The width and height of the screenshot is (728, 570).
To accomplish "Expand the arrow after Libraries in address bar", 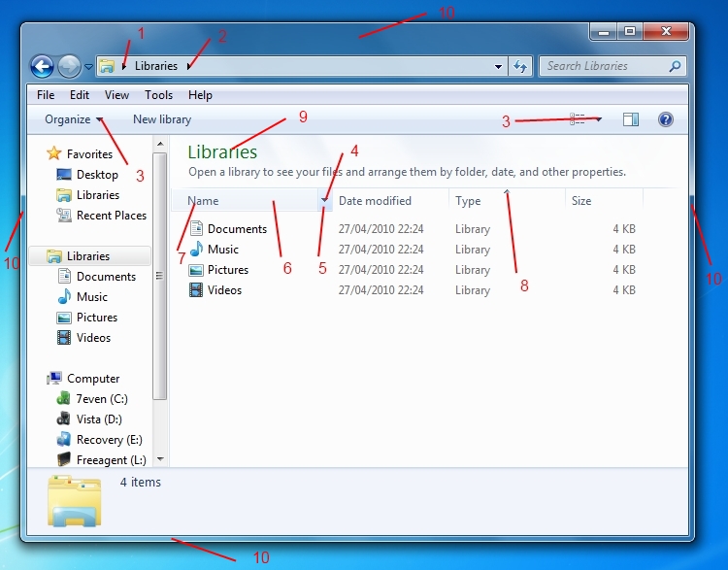I will tap(188, 66).
